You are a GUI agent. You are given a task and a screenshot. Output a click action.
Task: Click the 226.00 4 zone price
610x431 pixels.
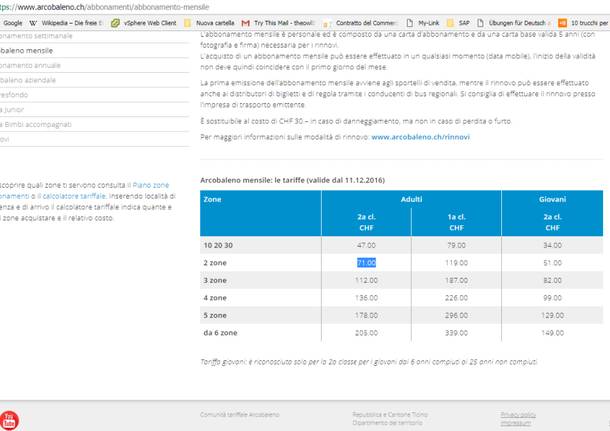[456, 298]
